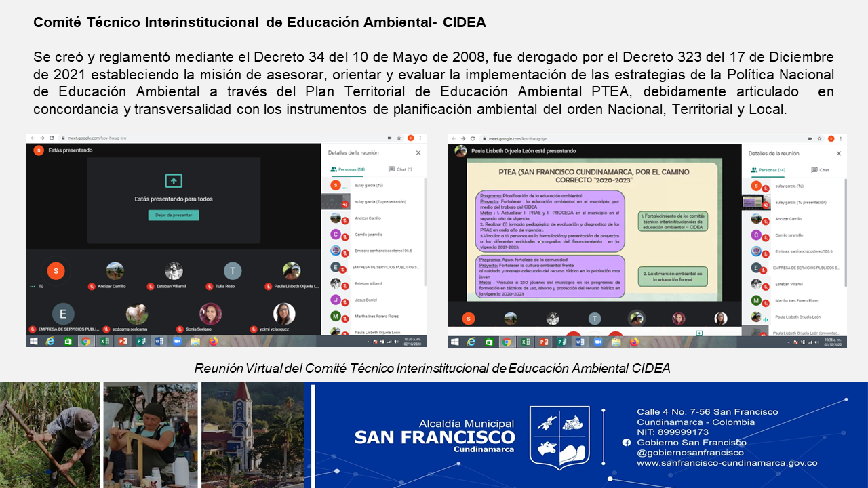The image size is (868, 488).
Task: Select the church tower photo in the footer
Action: 253,434
